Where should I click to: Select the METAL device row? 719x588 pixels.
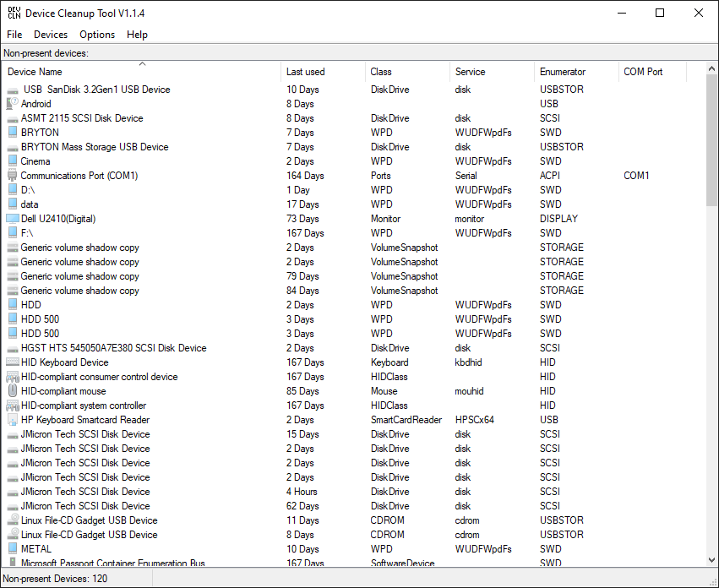pos(355,549)
